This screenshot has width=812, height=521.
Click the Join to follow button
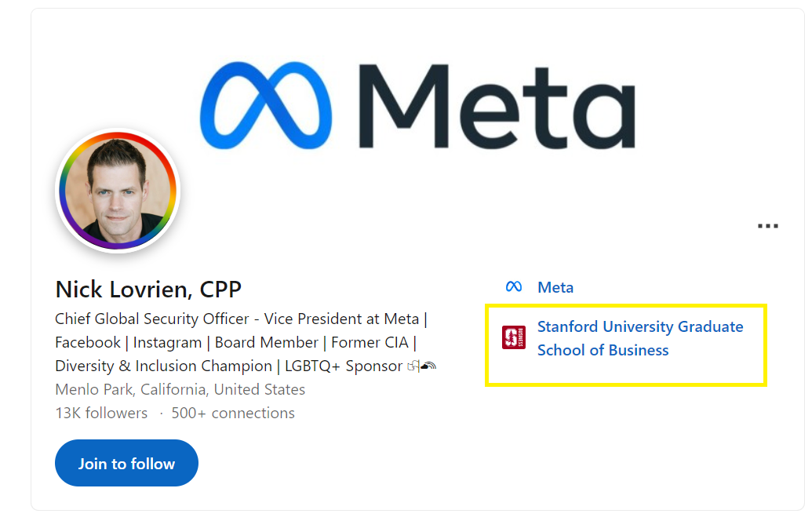(126, 463)
